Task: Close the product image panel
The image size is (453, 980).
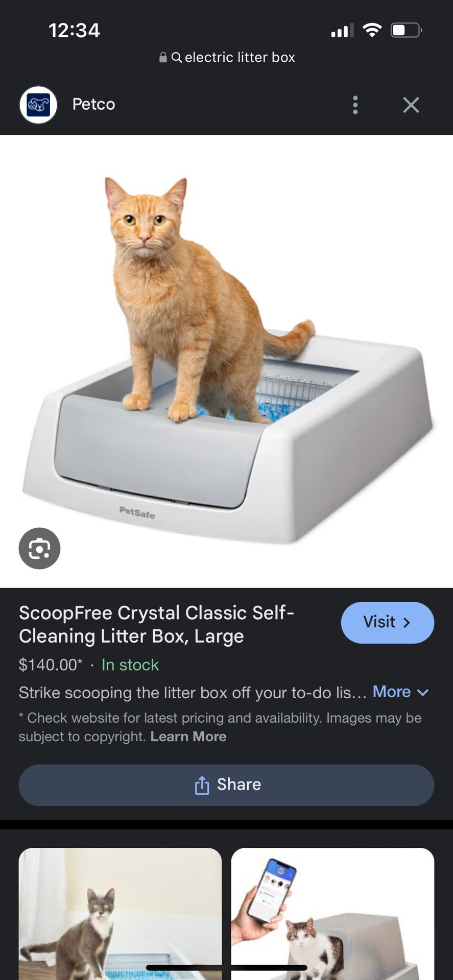Action: 411,105
